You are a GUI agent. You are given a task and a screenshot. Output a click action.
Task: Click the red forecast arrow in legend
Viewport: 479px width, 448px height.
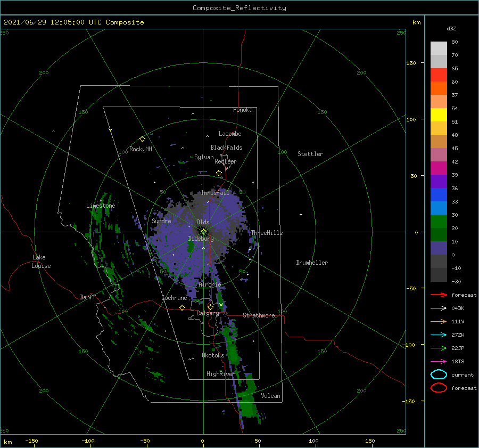439,295
